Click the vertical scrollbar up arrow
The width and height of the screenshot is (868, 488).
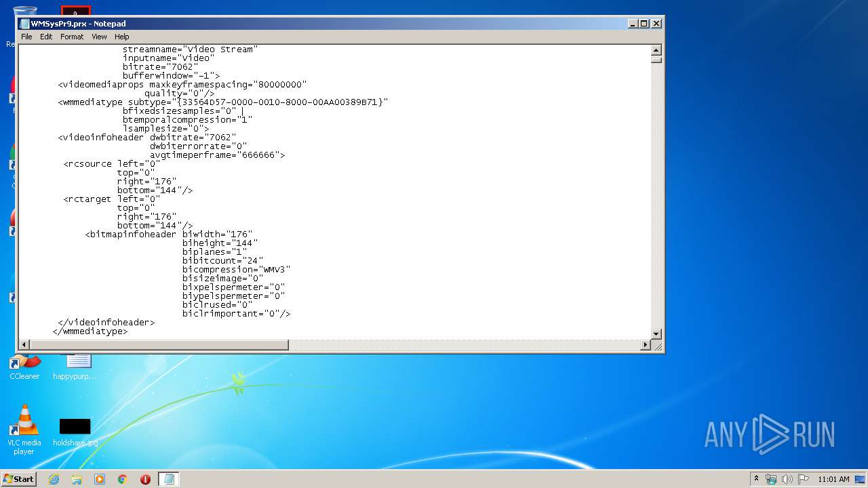tap(656, 49)
